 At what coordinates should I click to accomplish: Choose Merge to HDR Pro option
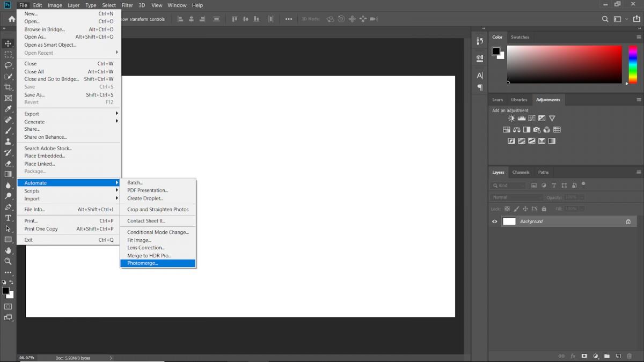click(149, 256)
